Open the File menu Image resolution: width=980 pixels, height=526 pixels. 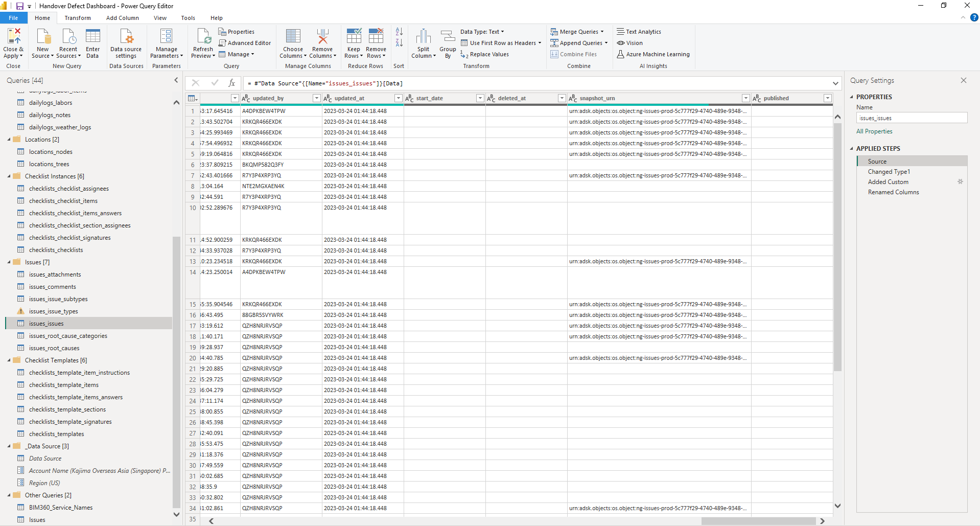tap(13, 18)
